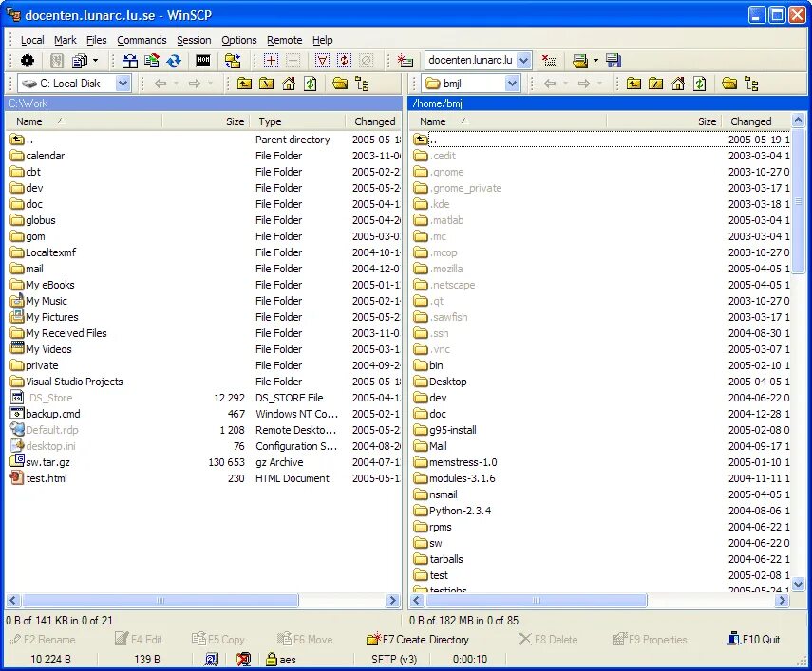Open the Remote menu

284,40
